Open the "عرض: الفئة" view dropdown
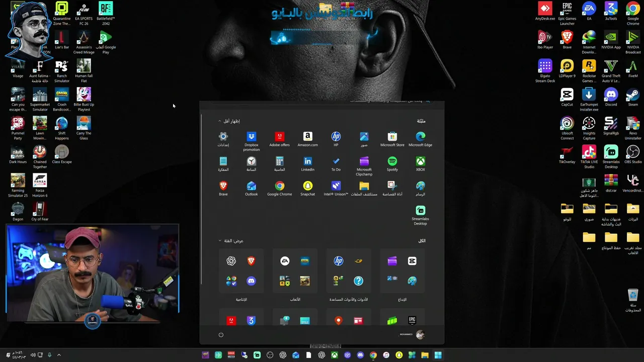Viewport: 644px width, 362px height. click(x=231, y=241)
